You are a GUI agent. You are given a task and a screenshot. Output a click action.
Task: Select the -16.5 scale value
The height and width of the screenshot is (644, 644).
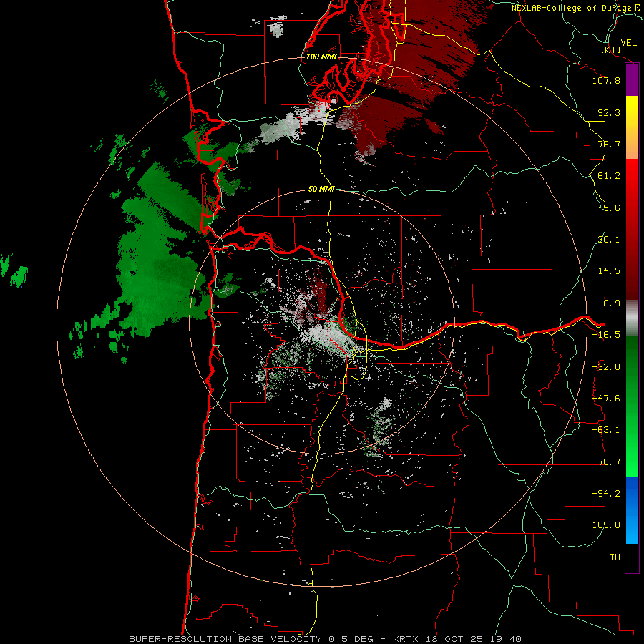[x=606, y=335]
